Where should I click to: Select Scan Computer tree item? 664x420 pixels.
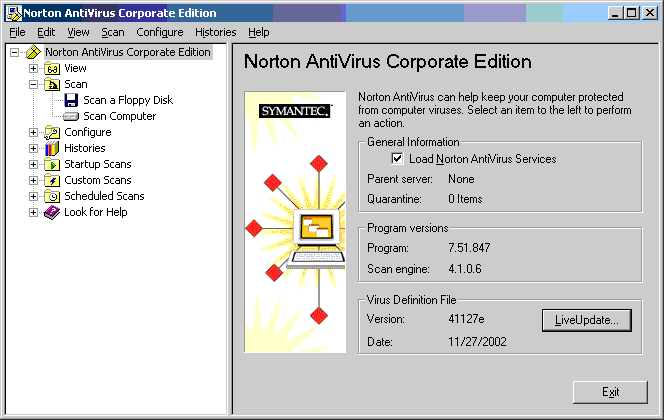coord(119,116)
